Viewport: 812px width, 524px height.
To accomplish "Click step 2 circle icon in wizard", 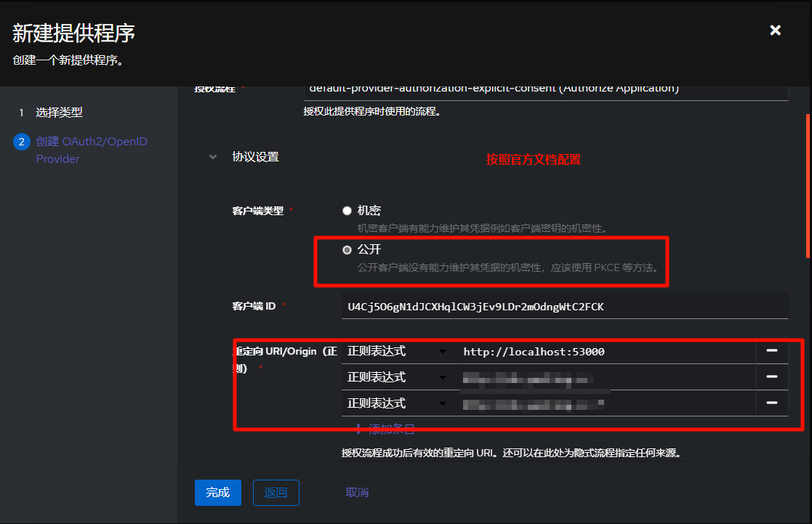I will 21,142.
